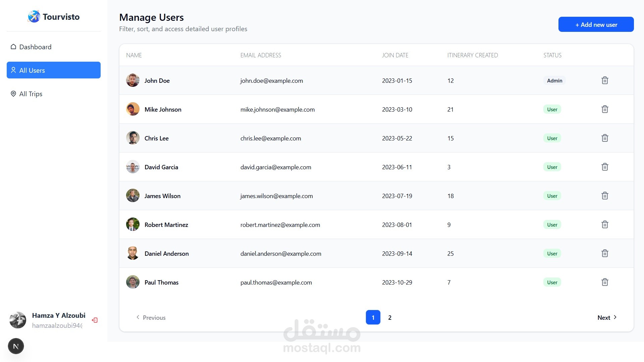The height and width of the screenshot is (362, 644).
Task: Open the Next.js dev tools badge
Action: coord(16,346)
